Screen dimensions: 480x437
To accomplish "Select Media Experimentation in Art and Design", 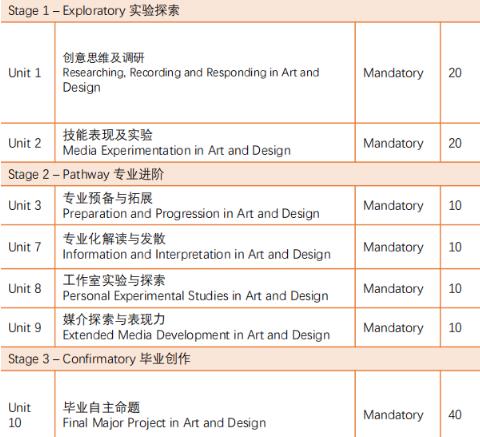I will (177, 150).
